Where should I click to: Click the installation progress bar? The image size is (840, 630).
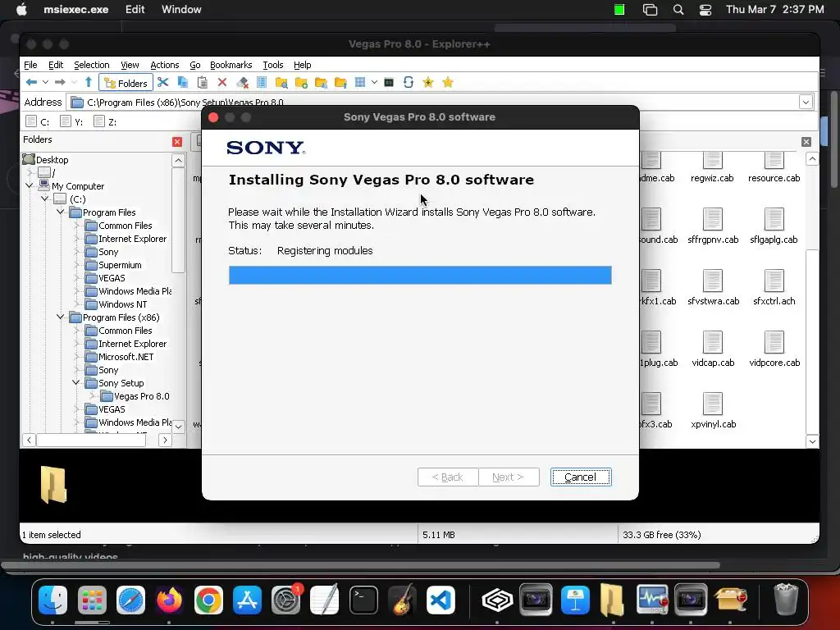click(420, 276)
